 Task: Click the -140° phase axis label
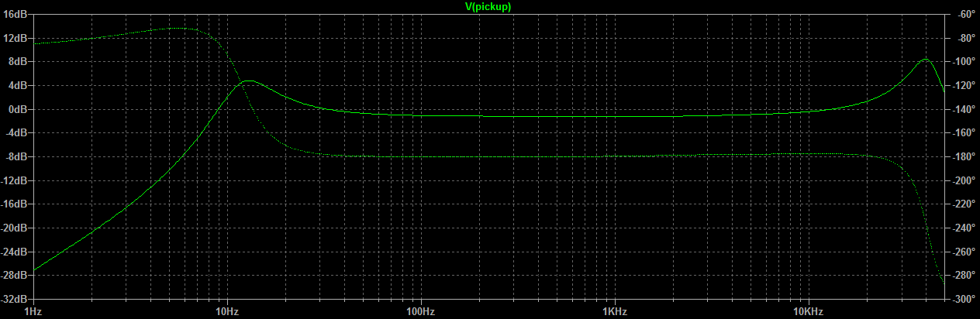click(x=964, y=109)
